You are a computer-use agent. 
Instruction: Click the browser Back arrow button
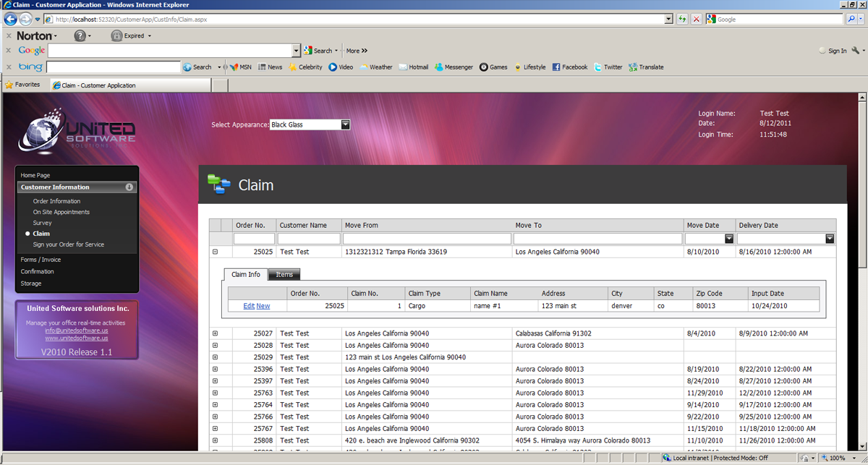click(x=11, y=20)
